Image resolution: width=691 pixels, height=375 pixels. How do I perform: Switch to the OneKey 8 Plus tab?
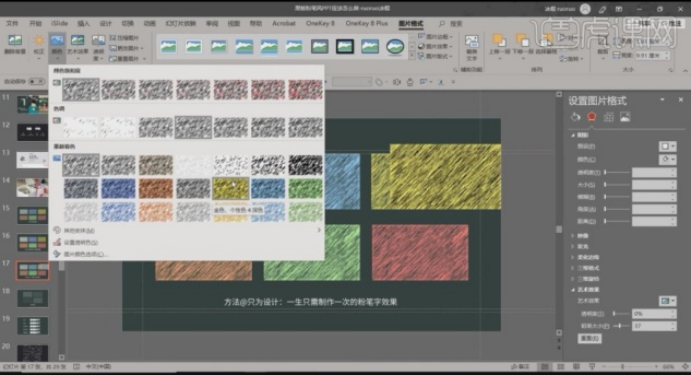click(x=367, y=23)
